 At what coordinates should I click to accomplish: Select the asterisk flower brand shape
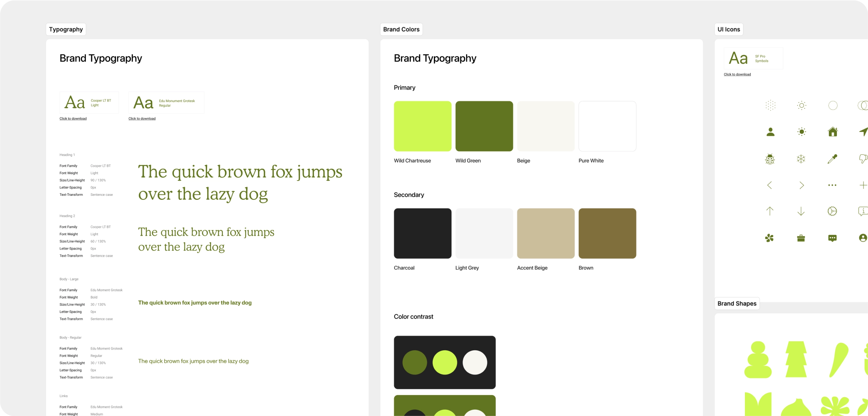(x=835, y=406)
